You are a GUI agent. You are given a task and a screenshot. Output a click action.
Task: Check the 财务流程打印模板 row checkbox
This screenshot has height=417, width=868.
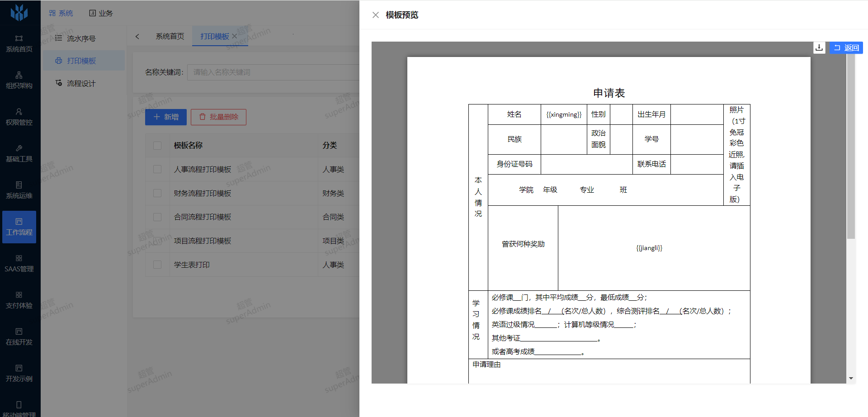(157, 193)
